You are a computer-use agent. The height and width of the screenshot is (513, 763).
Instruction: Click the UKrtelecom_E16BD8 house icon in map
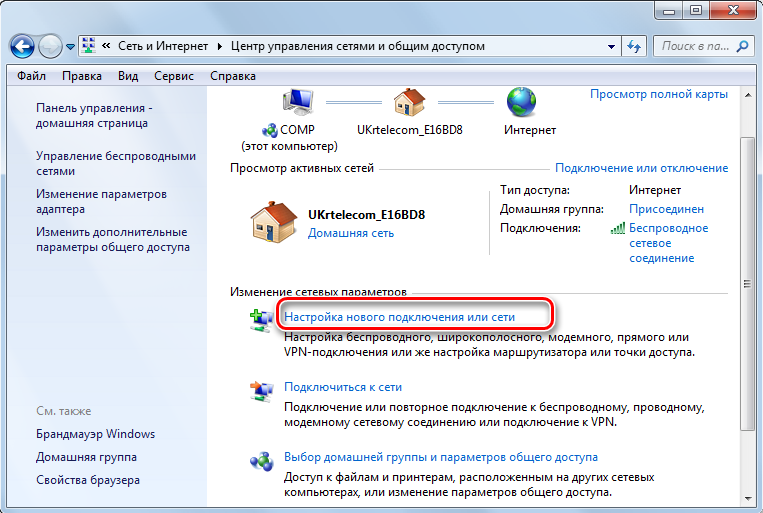tap(409, 102)
